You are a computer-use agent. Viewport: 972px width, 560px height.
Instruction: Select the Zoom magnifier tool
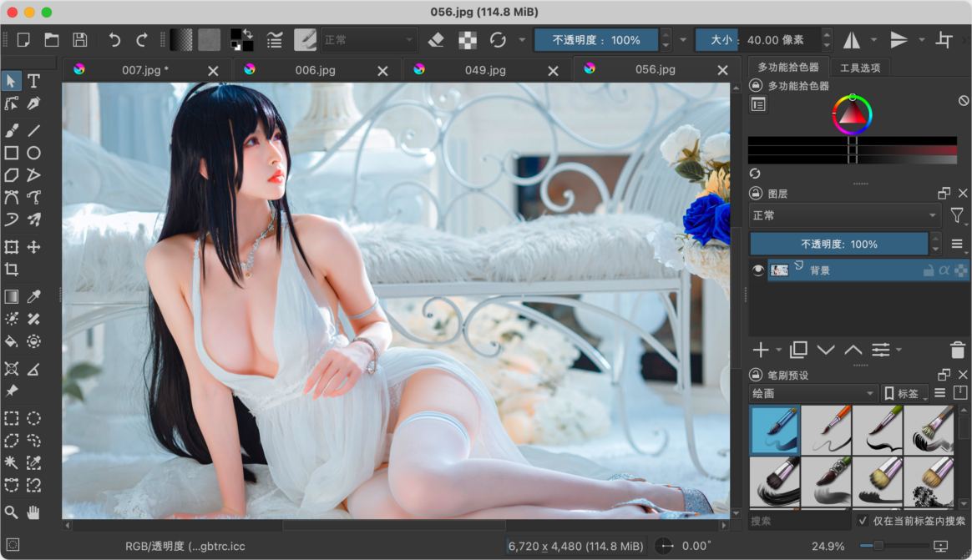(x=11, y=512)
